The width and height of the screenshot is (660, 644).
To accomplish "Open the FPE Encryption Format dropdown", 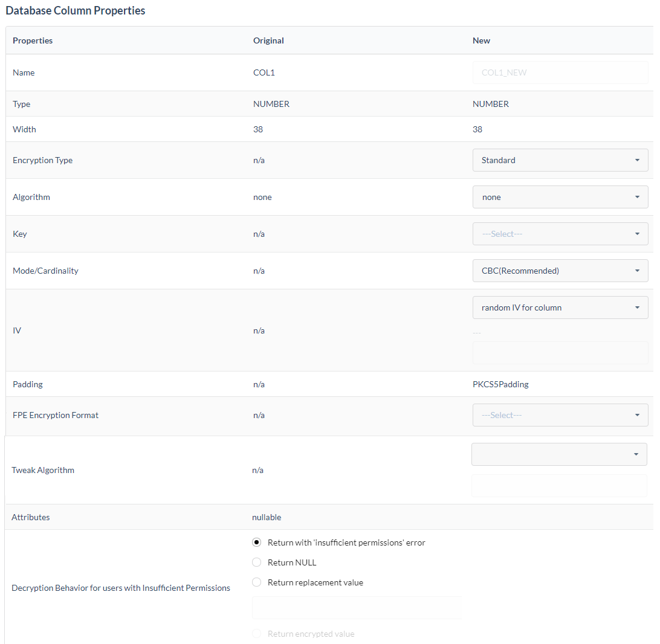I will pos(560,415).
